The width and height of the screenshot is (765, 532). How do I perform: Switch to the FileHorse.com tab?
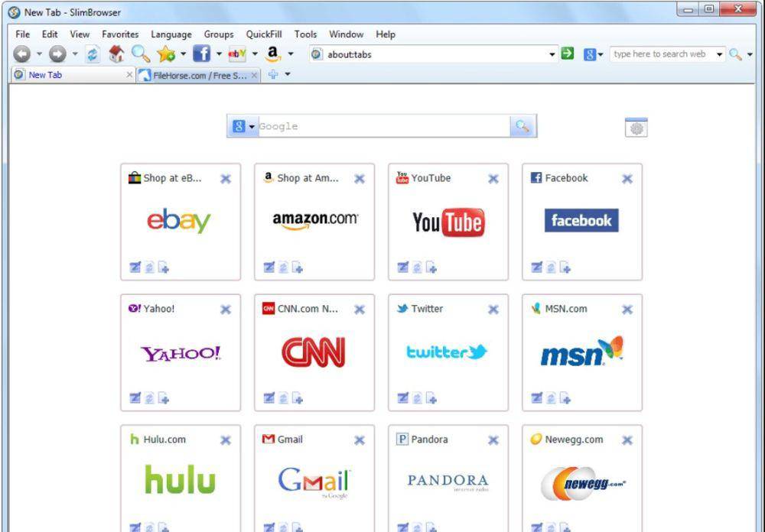(199, 75)
